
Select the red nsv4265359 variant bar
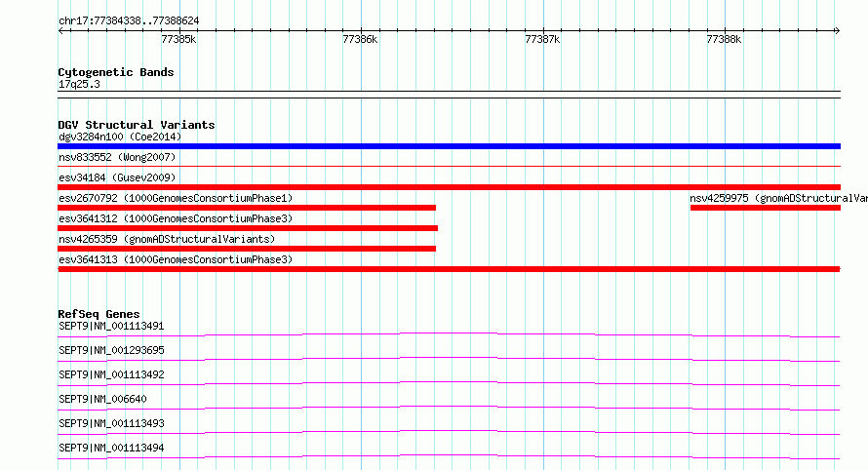point(247,249)
